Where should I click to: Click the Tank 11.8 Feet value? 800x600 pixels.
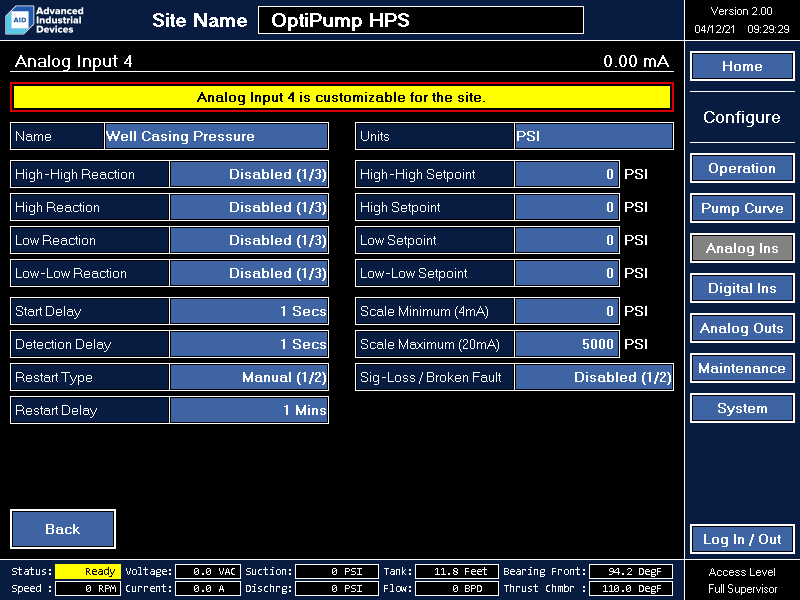tap(456, 571)
